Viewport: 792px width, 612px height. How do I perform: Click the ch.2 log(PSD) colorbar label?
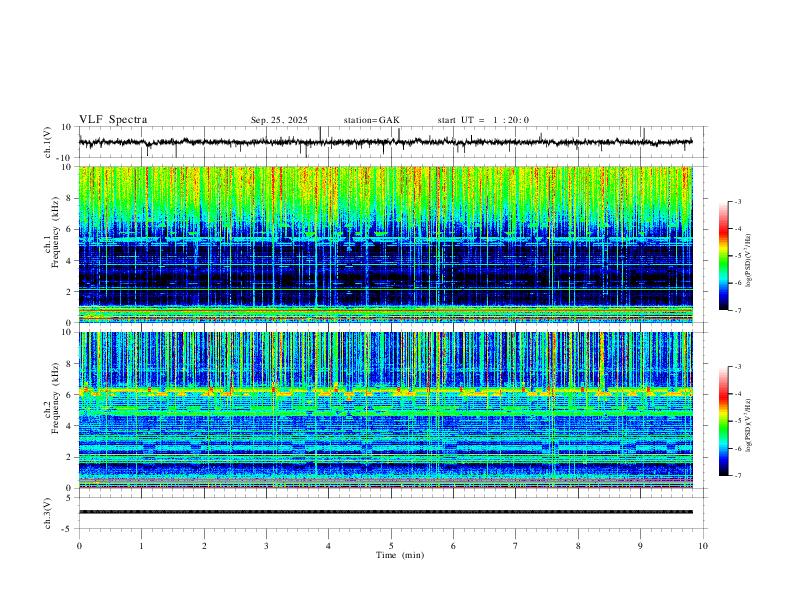click(748, 425)
